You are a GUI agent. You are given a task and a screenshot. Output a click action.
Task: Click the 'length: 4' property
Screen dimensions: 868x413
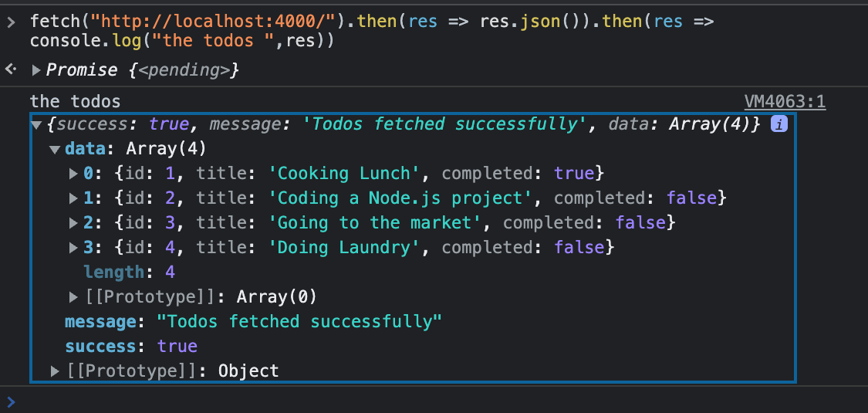[130, 273]
